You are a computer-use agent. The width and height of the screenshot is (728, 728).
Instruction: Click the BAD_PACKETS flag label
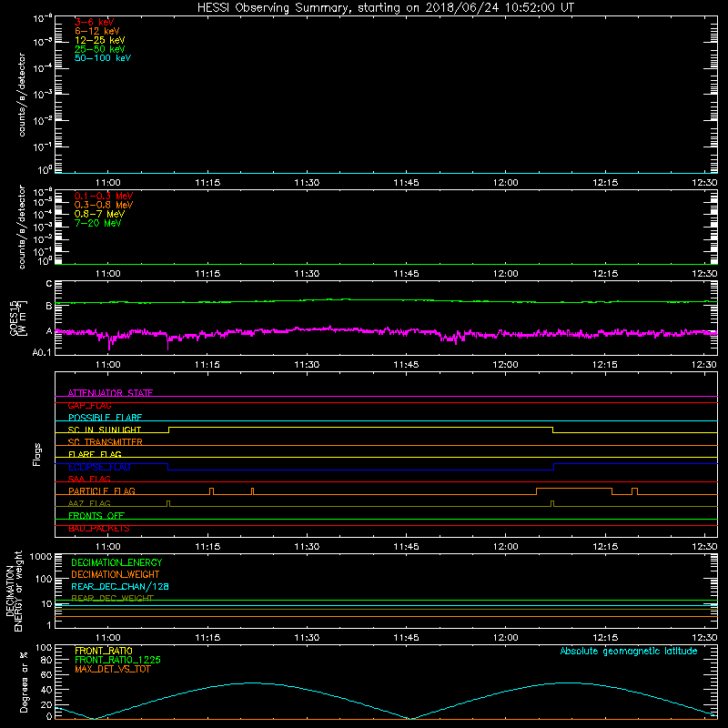click(99, 528)
